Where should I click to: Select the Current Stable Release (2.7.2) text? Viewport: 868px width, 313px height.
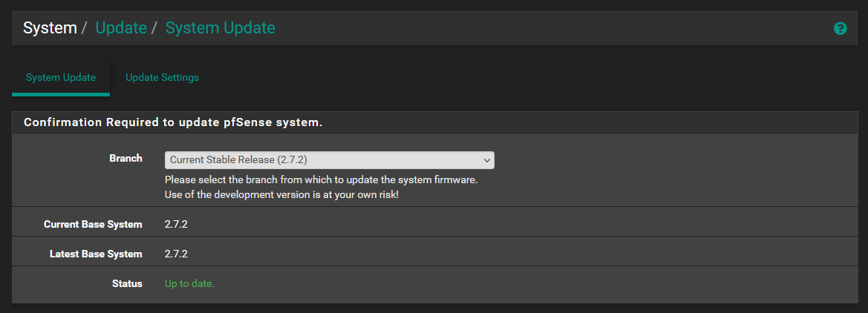click(x=238, y=159)
